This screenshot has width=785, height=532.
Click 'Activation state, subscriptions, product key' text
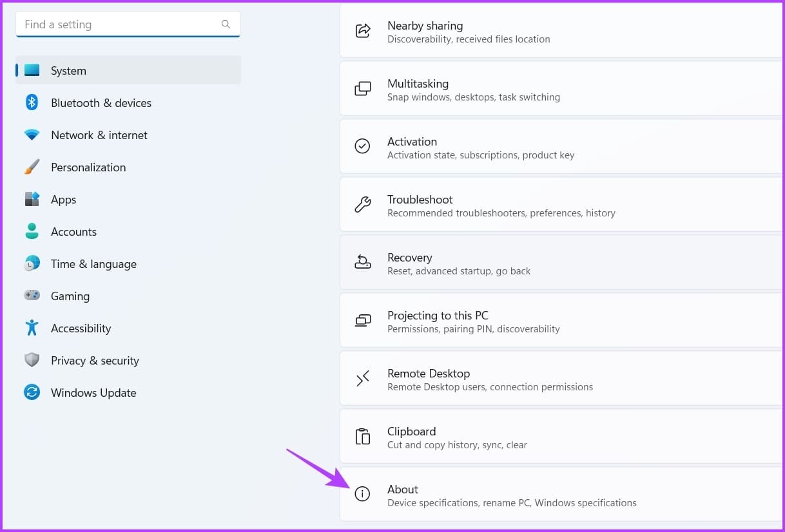[481, 155]
